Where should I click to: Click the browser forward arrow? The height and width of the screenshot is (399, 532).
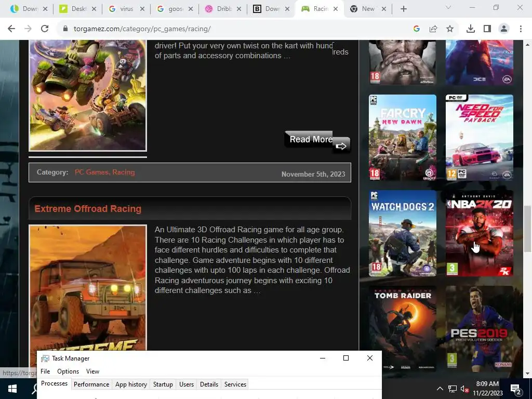click(28, 29)
